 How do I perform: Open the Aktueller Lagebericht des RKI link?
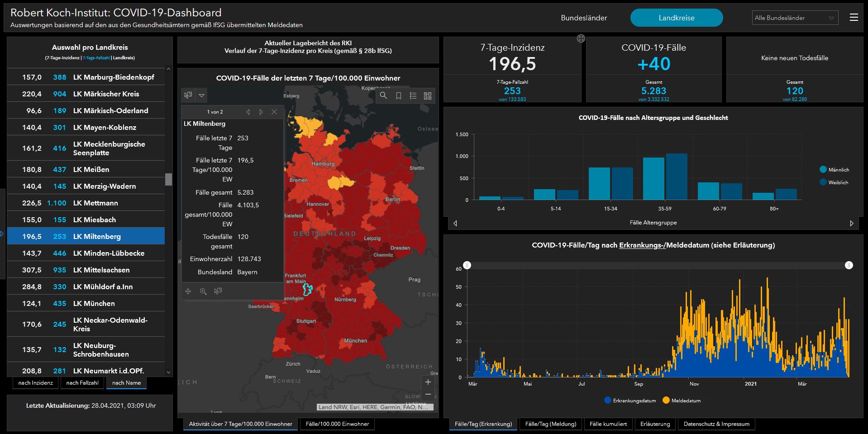click(308, 43)
